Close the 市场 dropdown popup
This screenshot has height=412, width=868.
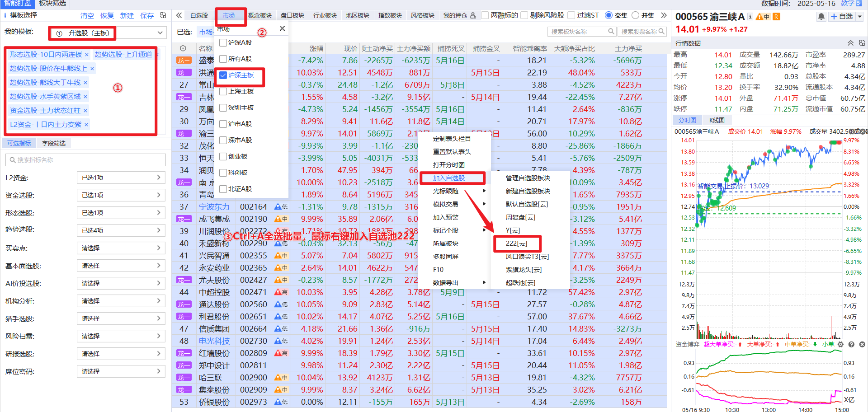click(x=282, y=28)
